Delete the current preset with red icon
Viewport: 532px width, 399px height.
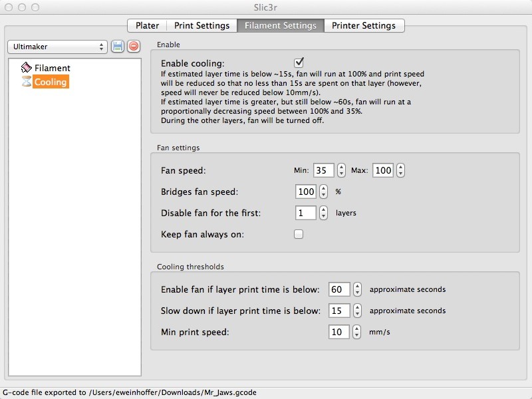pos(134,46)
